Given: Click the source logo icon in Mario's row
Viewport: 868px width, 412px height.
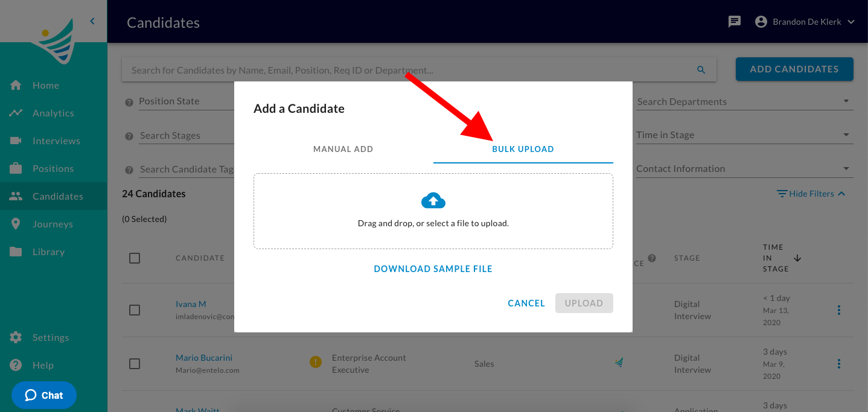Looking at the screenshot, I should pos(619,362).
